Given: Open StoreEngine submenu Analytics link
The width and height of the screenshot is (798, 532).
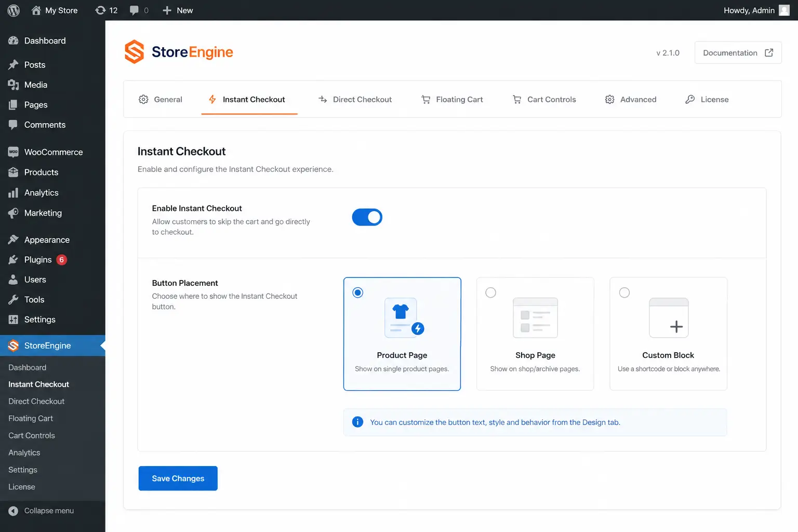Looking at the screenshot, I should pos(24,453).
